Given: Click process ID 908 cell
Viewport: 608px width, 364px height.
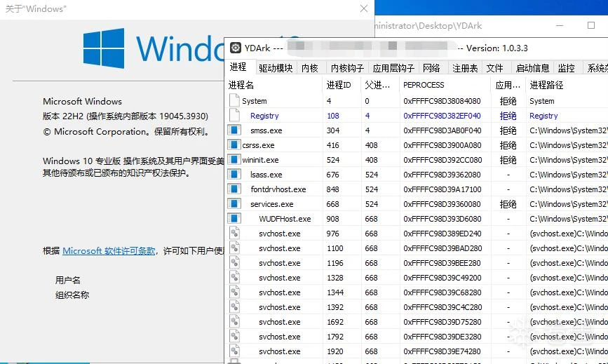Looking at the screenshot, I should click(332, 219).
